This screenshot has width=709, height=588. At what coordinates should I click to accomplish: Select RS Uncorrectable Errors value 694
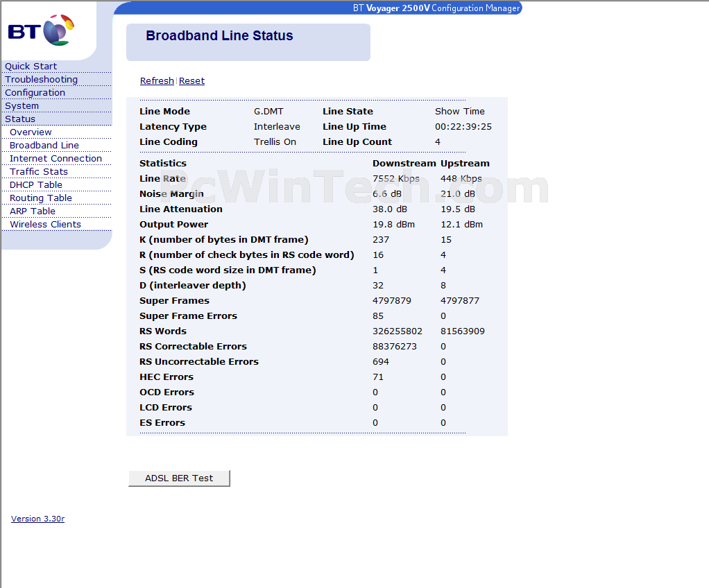point(381,361)
